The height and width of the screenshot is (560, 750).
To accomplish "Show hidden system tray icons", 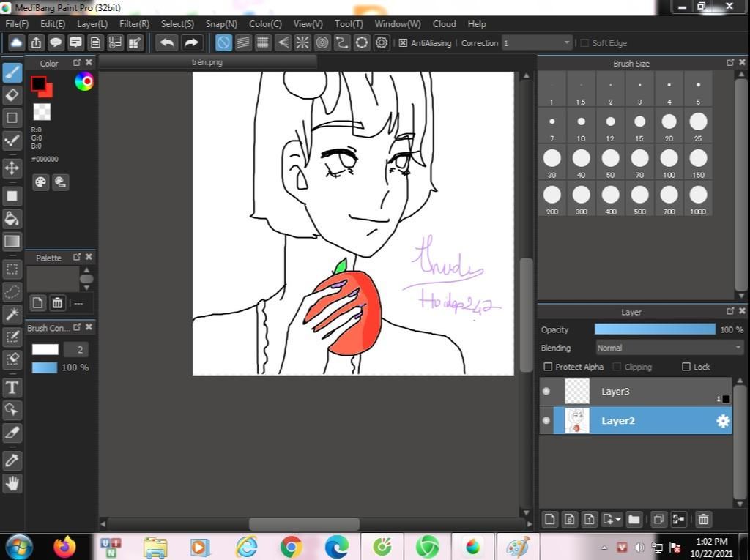I will point(604,548).
